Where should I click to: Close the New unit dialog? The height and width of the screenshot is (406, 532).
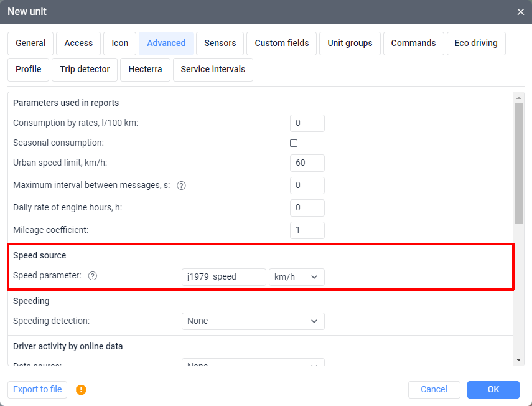point(520,12)
